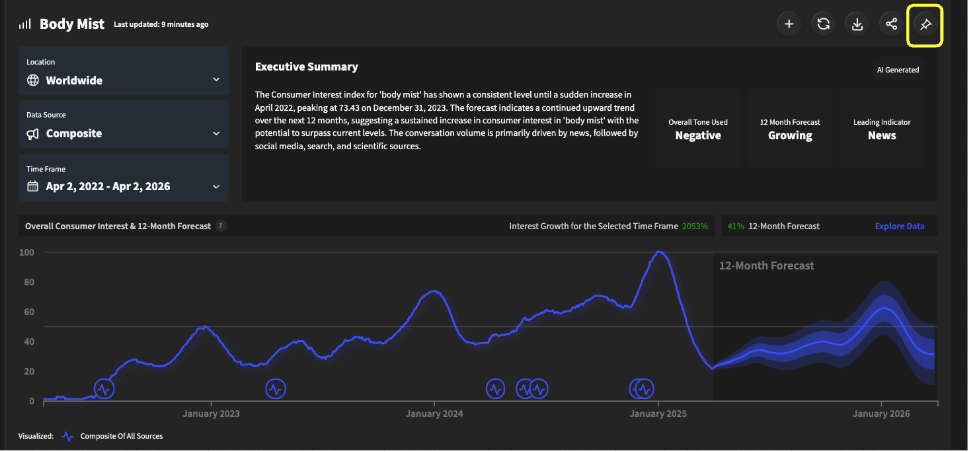The width and height of the screenshot is (968, 452).
Task: Select the Overall Tone Used Negative card
Action: pos(698,129)
